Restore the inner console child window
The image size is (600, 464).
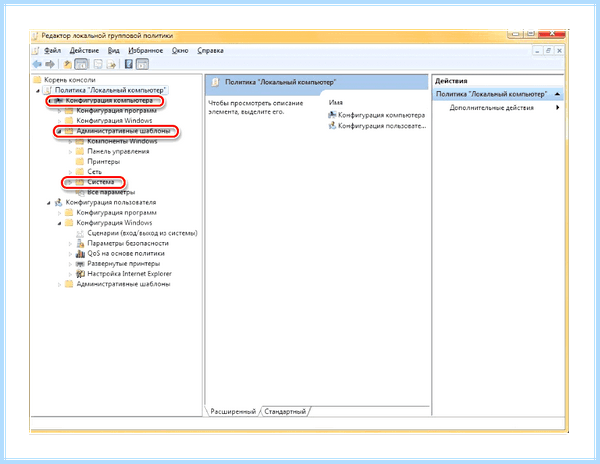pyautogui.click(x=548, y=50)
